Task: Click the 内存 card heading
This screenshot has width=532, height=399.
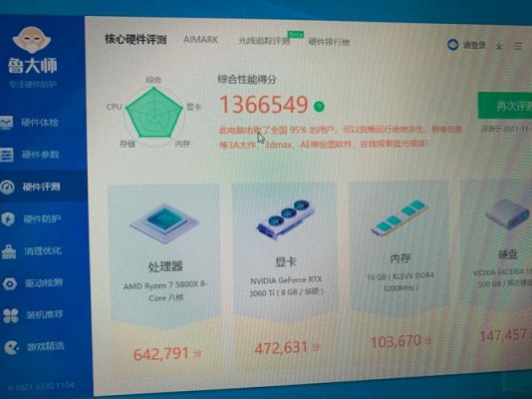Action: point(400,258)
